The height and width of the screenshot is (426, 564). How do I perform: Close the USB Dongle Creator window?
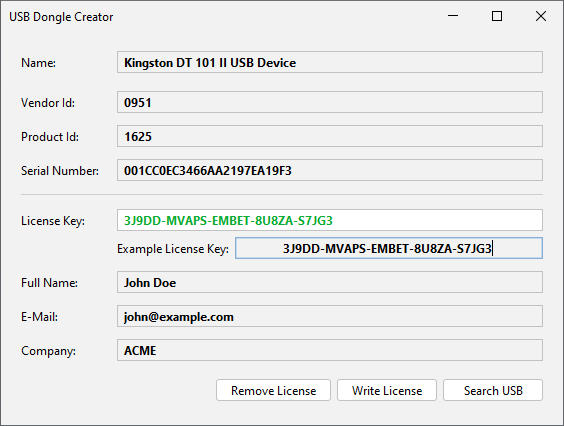coord(541,16)
